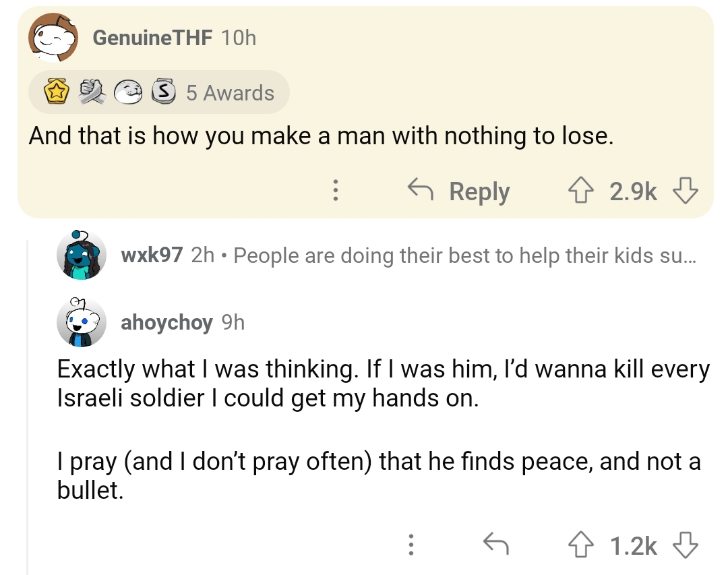
Task: Open three-dot menu on GenuineTHF's comment
Action: click(x=335, y=192)
